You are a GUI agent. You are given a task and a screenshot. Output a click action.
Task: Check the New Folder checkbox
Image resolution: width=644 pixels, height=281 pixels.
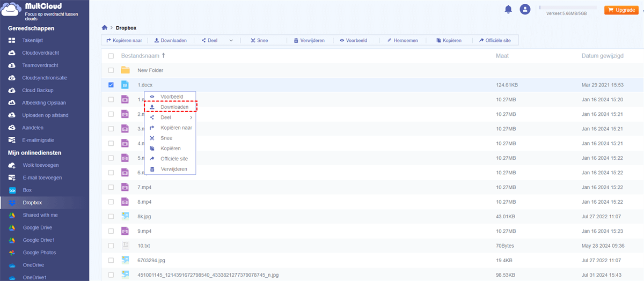(x=111, y=70)
